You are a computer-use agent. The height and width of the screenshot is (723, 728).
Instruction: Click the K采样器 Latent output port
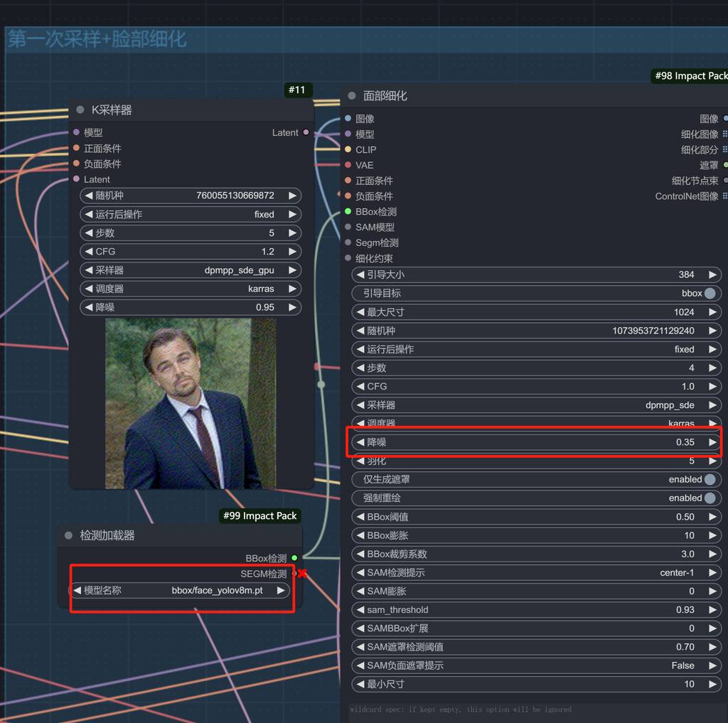(306, 132)
